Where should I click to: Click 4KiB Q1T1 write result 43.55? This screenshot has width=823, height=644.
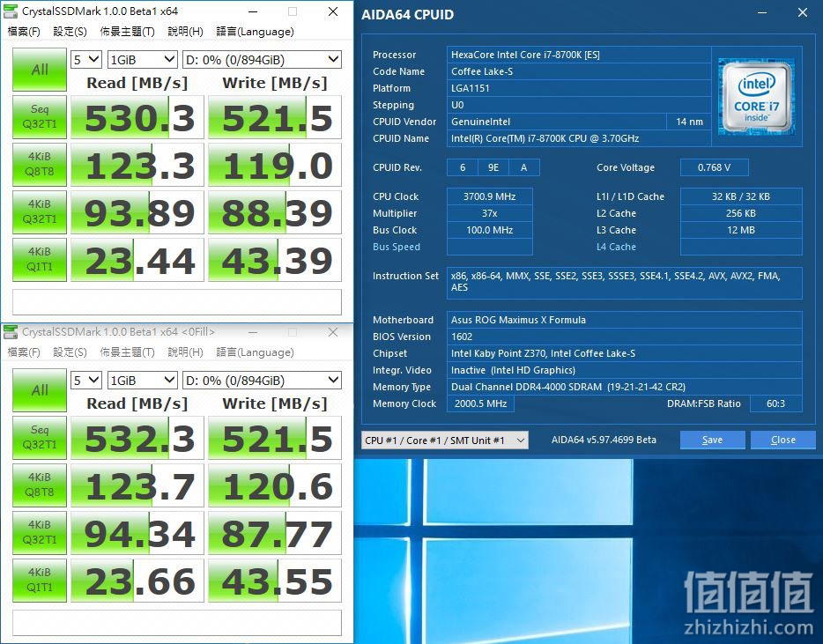pos(275,581)
